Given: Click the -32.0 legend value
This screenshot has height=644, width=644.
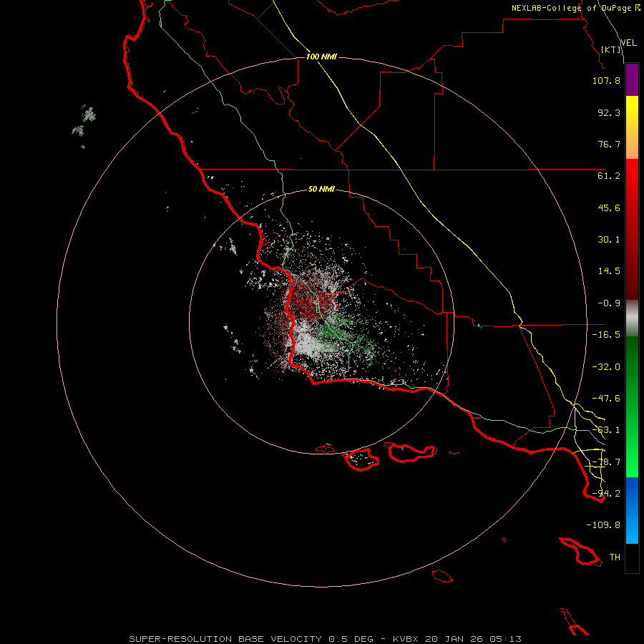Looking at the screenshot, I should [606, 367].
